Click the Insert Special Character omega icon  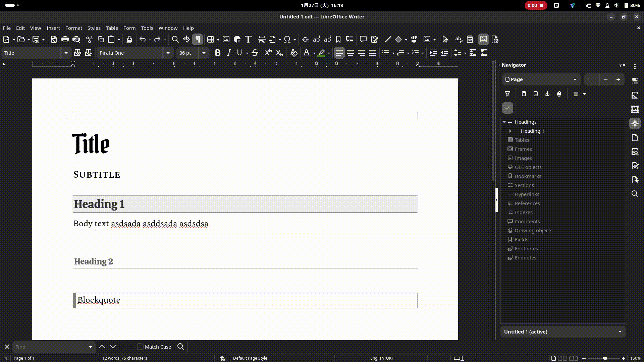[287, 40]
